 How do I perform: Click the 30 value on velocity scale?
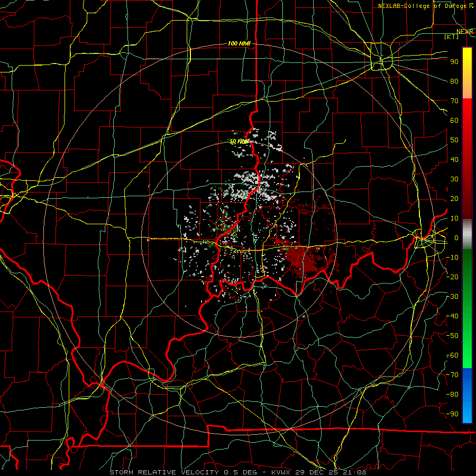click(454, 179)
